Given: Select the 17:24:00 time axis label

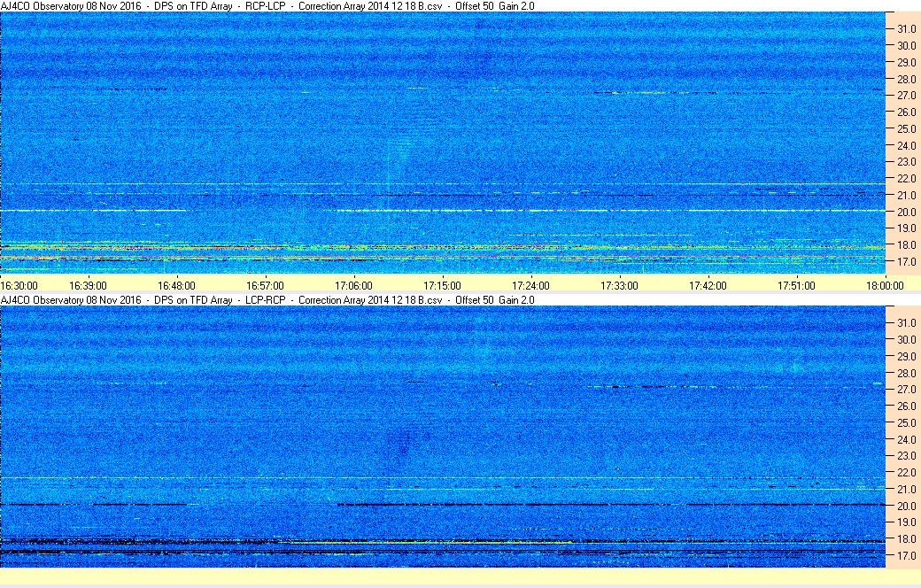Looking at the screenshot, I should 531,285.
